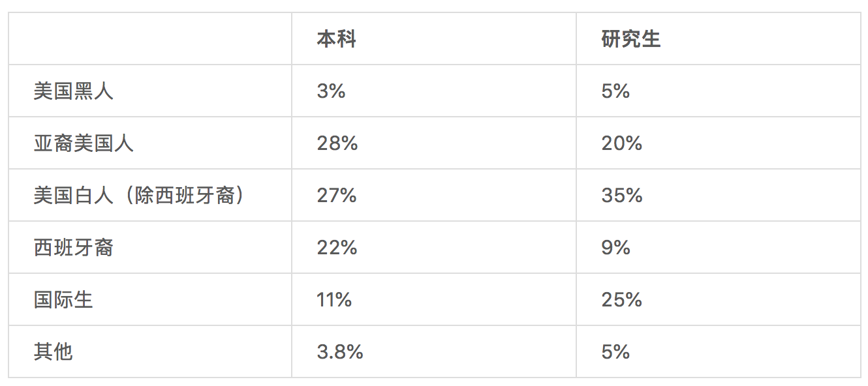This screenshot has width=868, height=386.
Task: Click the 3% cell for 美国黑人 本科
Action: [x=331, y=91]
